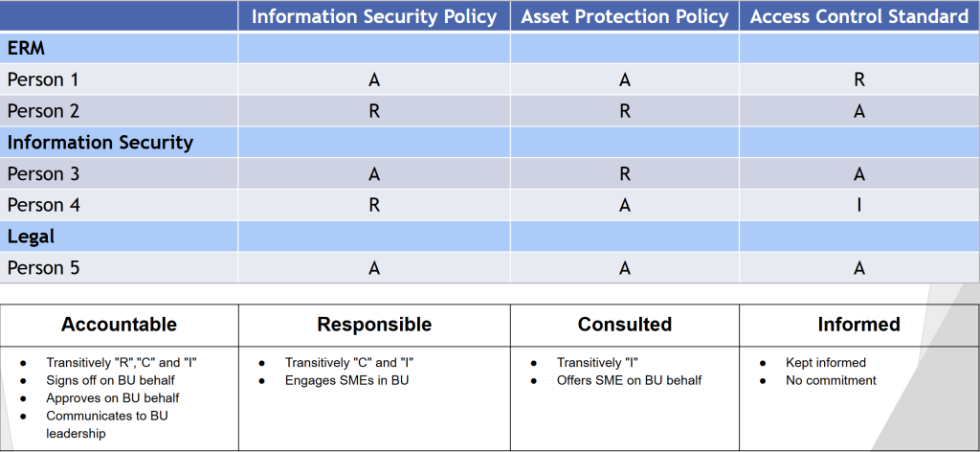The width and height of the screenshot is (980, 452).
Task: Click the Responsible legend heading
Action: point(373,325)
